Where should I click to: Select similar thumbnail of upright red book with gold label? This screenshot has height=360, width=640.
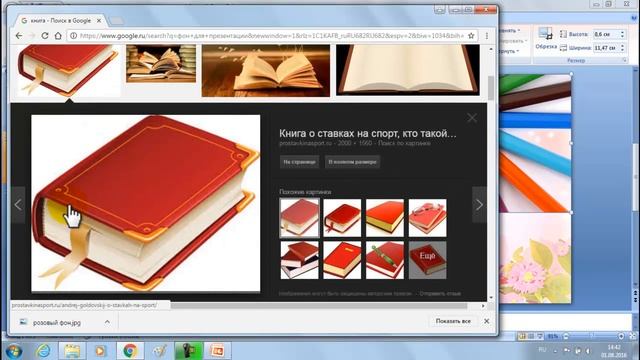coord(342,260)
